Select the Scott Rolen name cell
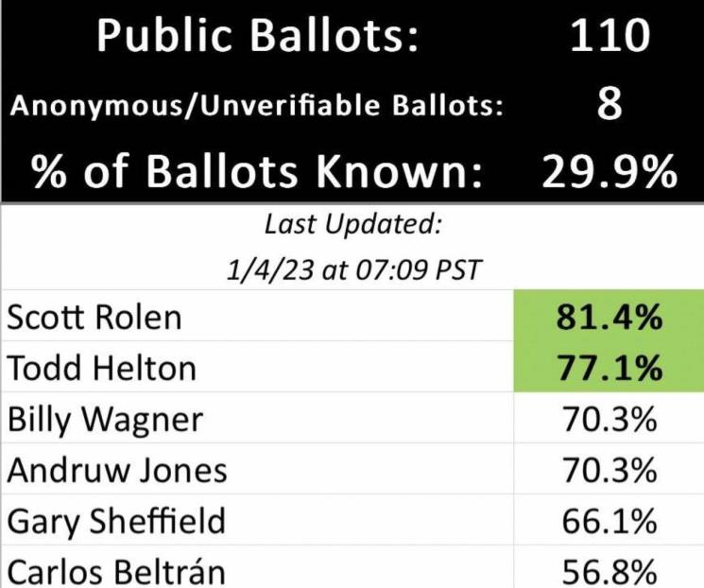Viewport: 704px width, 588px height. pyautogui.click(x=94, y=318)
